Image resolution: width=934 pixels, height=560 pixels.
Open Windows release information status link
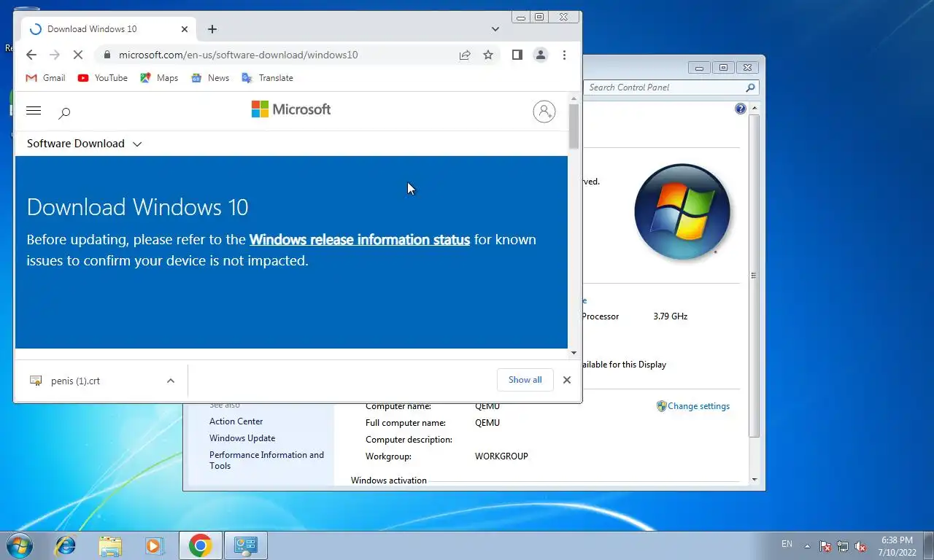360,239
